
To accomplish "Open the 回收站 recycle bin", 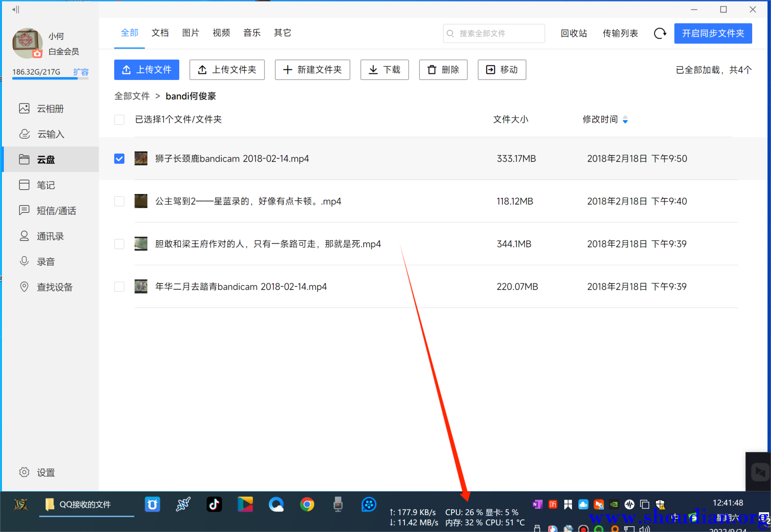I will (574, 33).
